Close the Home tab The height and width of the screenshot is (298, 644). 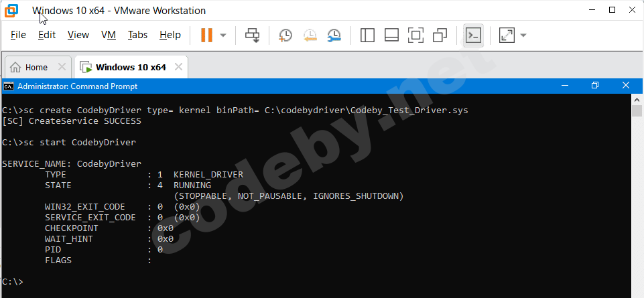62,67
